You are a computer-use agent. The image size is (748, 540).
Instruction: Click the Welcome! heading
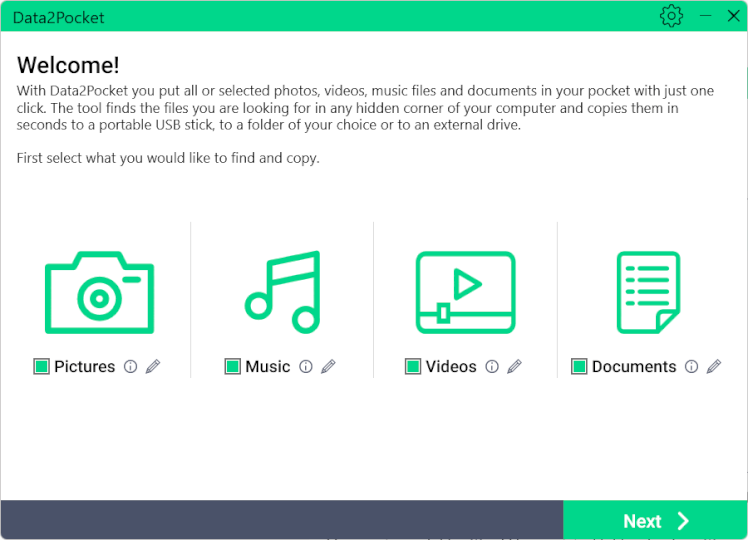point(68,65)
